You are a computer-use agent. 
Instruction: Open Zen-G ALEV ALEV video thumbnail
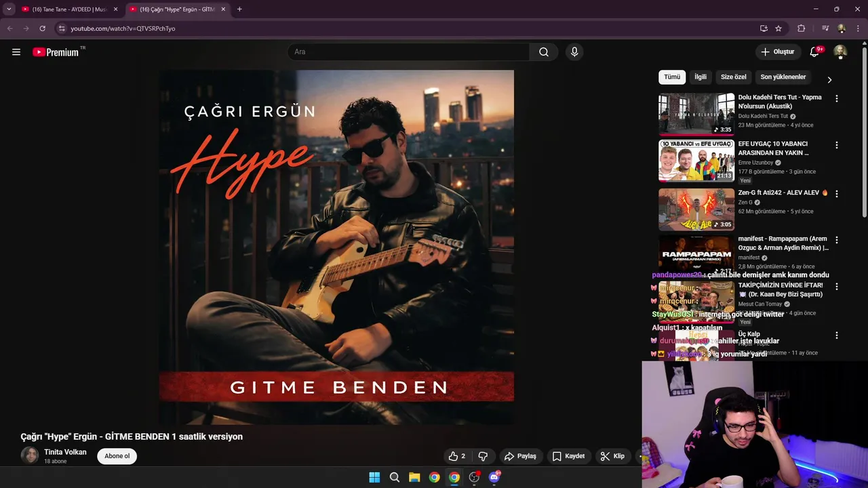[696, 209]
